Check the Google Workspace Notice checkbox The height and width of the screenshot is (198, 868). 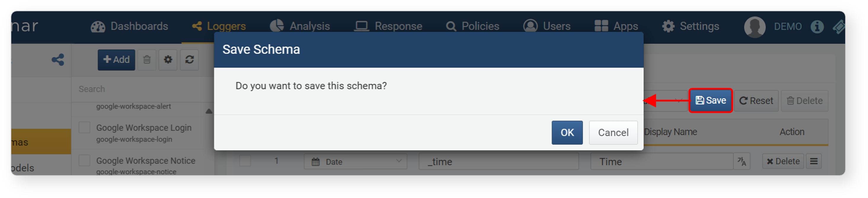[84, 161]
